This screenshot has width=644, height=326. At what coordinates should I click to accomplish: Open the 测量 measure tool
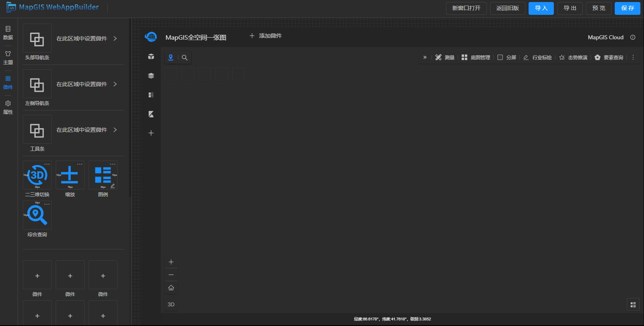click(x=445, y=57)
